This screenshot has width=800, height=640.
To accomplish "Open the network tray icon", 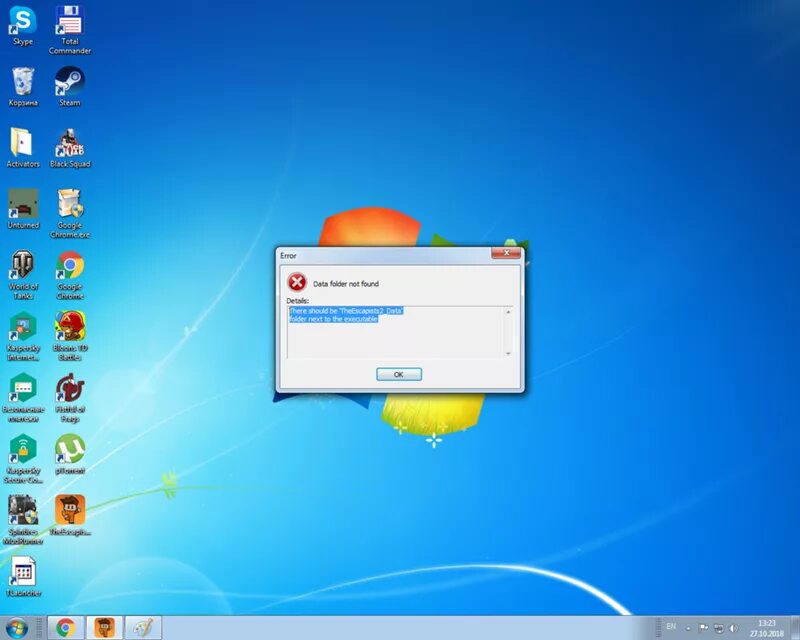I will (x=718, y=628).
